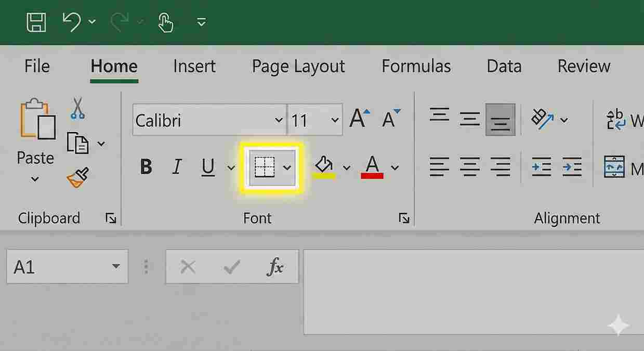The width and height of the screenshot is (644, 351).
Task: Click the Increase Indent icon
Action: (x=572, y=167)
